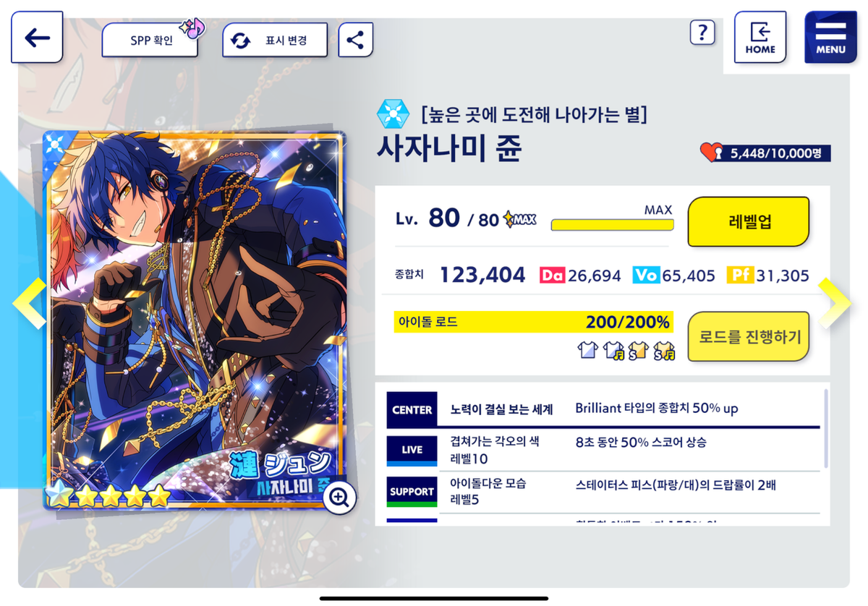Screen dimensions: 868x606
Task: Select the CENTER skill row
Action: pyautogui.click(x=603, y=409)
